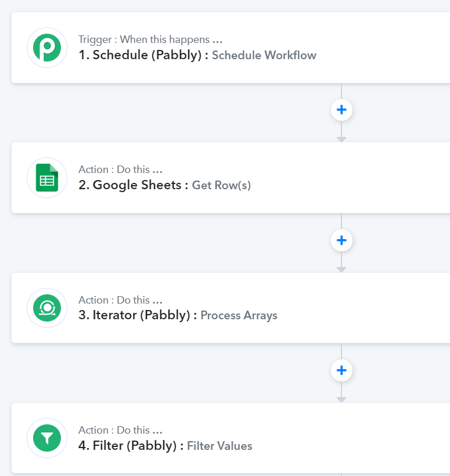
Task: Add step below Google Sheets via plus
Action: point(341,240)
